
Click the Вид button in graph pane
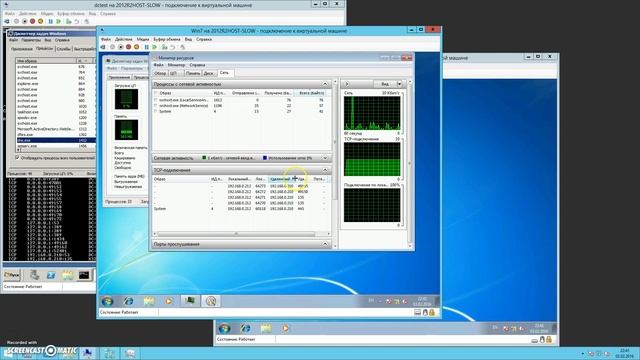pyautogui.click(x=385, y=84)
